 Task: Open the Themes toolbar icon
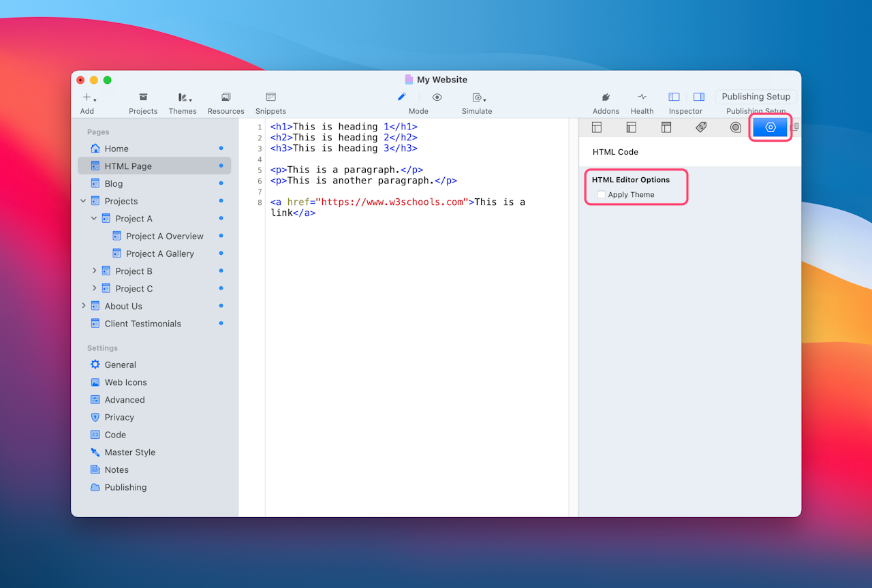click(184, 97)
